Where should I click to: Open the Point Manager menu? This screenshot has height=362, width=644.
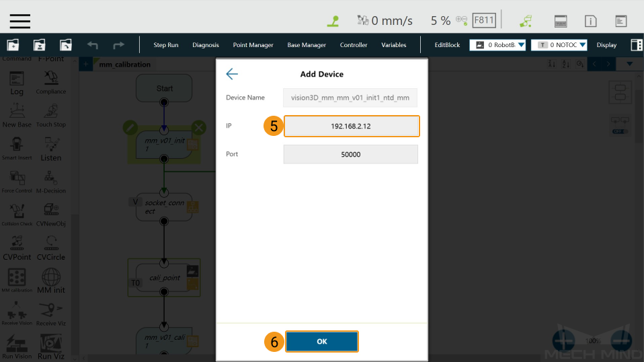click(253, 45)
